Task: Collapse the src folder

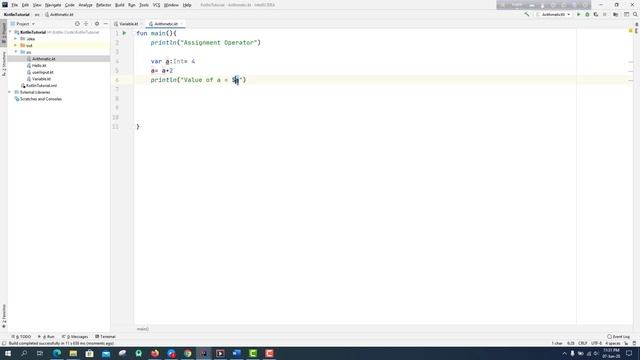Action: click(16, 52)
